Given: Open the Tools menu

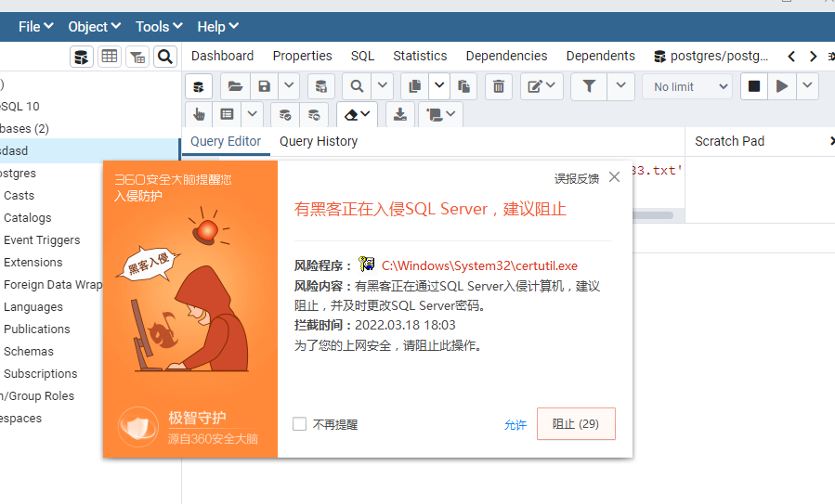Looking at the screenshot, I should 159,27.
